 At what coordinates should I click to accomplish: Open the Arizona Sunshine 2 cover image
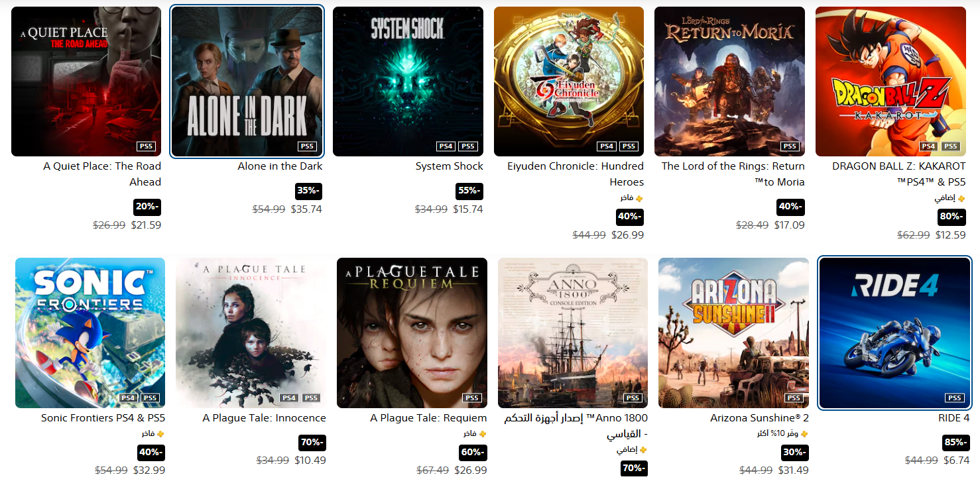[733, 333]
